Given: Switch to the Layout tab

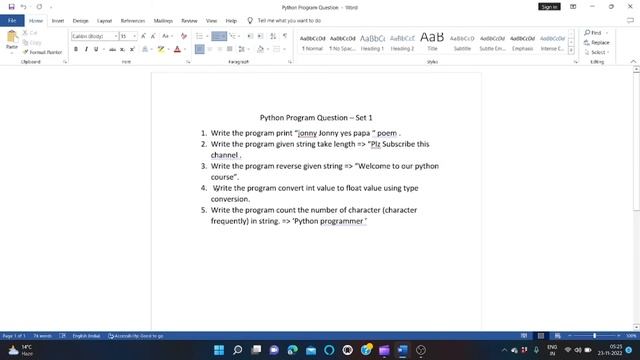Looking at the screenshot, I should (x=104, y=20).
